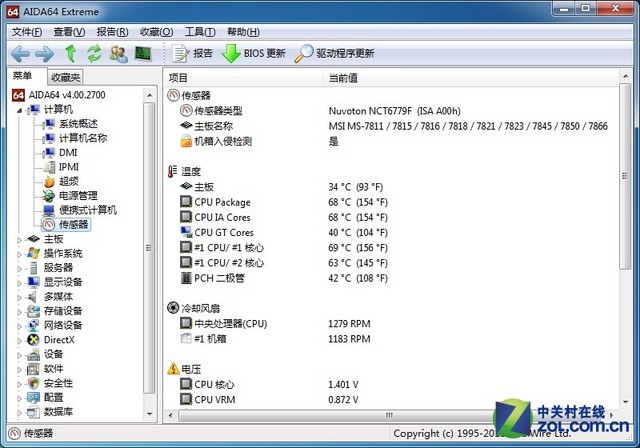Expand the 服务器 tree node
The image size is (640, 448).
coord(19,269)
